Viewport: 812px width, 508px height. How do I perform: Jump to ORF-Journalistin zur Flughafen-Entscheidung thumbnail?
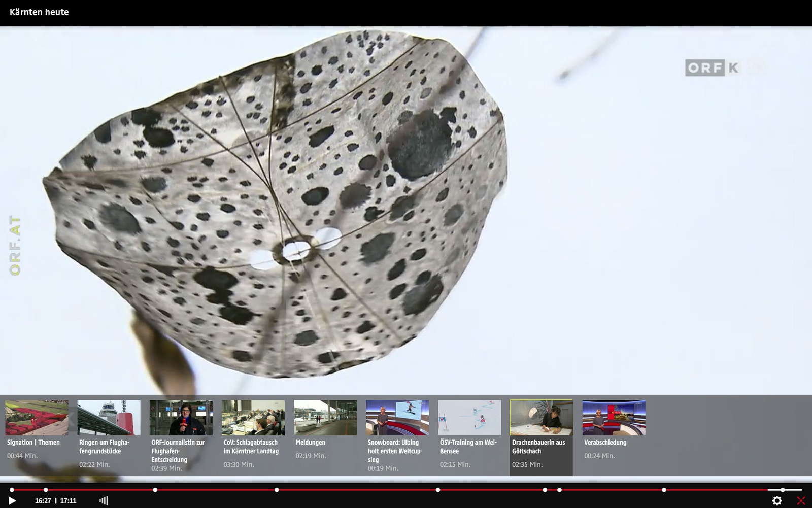click(181, 418)
